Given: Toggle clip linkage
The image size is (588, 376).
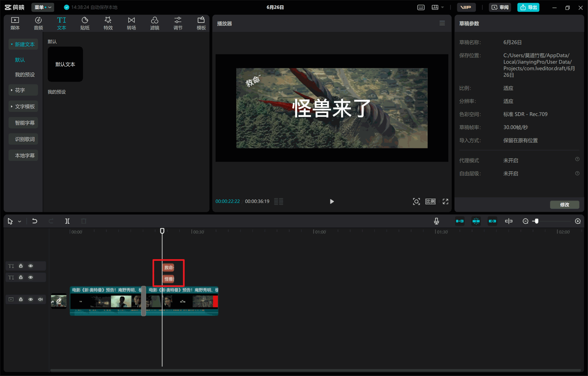Looking at the screenshot, I should pos(492,221).
